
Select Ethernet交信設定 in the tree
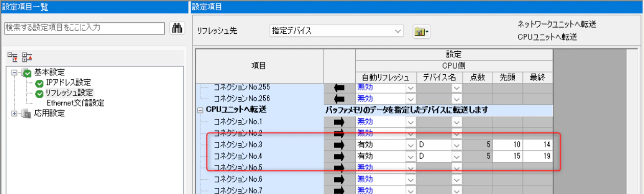pyautogui.click(x=75, y=103)
